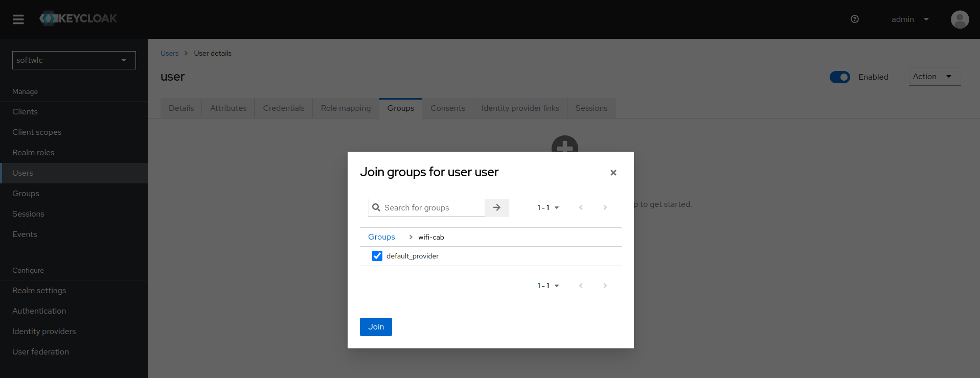
Task: Click the search arrow button for groups
Action: [x=497, y=207]
